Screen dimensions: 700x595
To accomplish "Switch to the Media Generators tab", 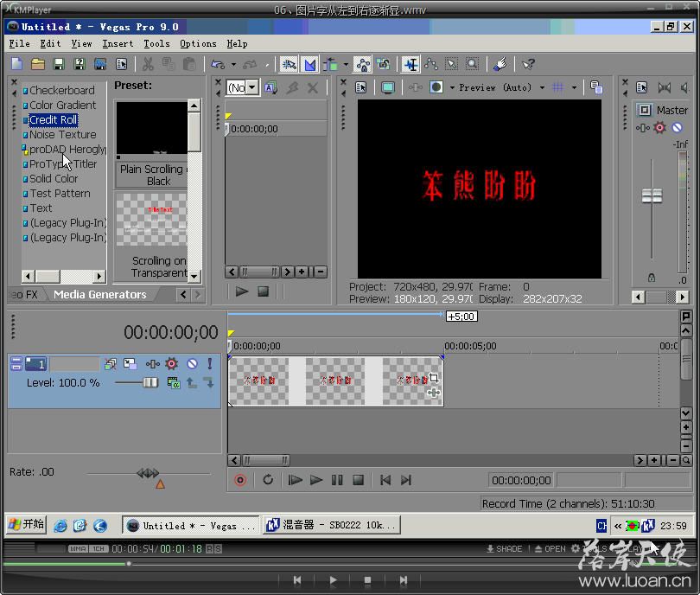I will pyautogui.click(x=100, y=294).
